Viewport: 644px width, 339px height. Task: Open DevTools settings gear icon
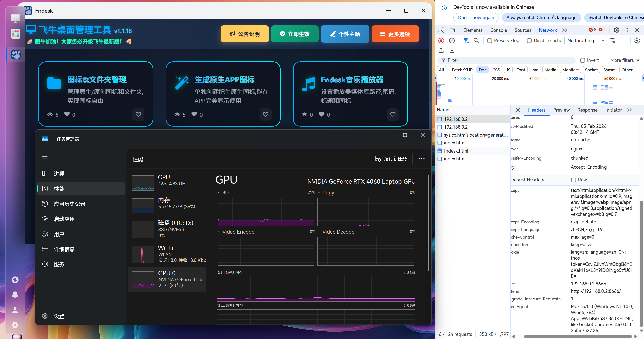(616, 30)
